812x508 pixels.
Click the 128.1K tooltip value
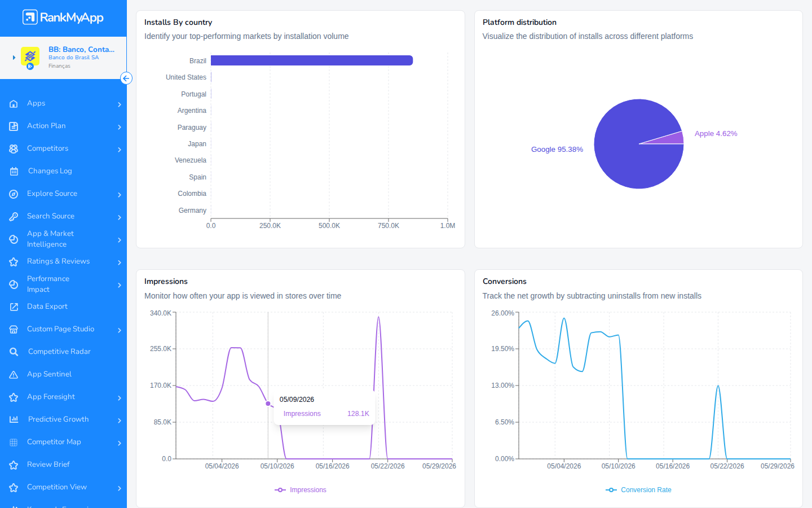coord(358,414)
